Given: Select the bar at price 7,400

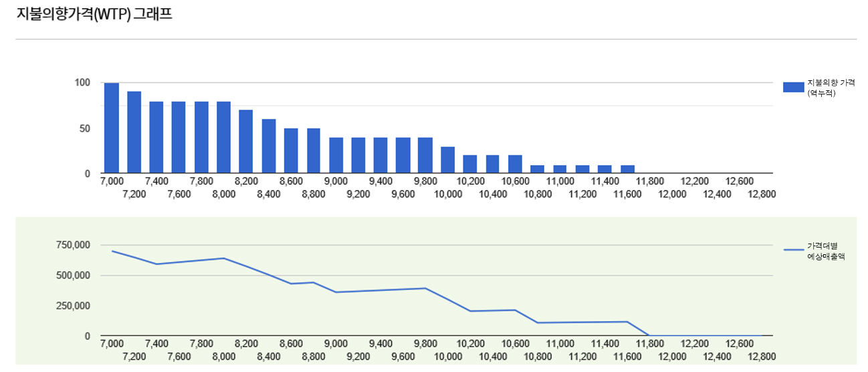Looking at the screenshot, I should point(156,136).
